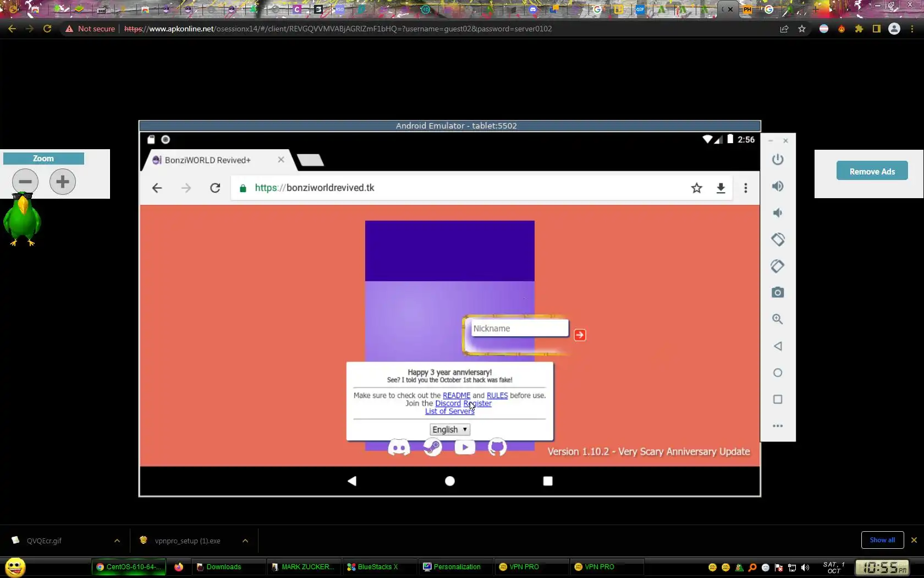924x578 pixels.
Task: Click the emulator sidebar overview square icon
Action: point(778,399)
